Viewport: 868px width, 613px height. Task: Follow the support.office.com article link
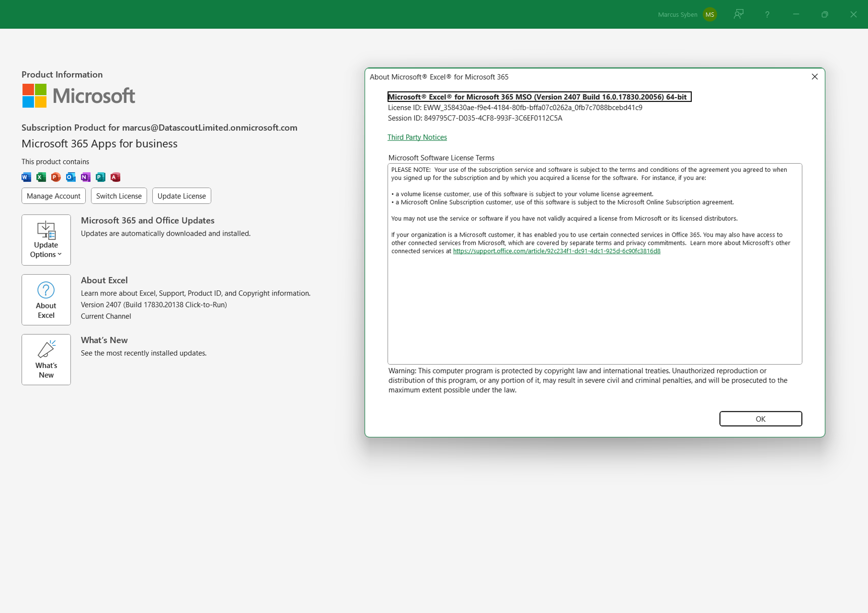coord(556,251)
